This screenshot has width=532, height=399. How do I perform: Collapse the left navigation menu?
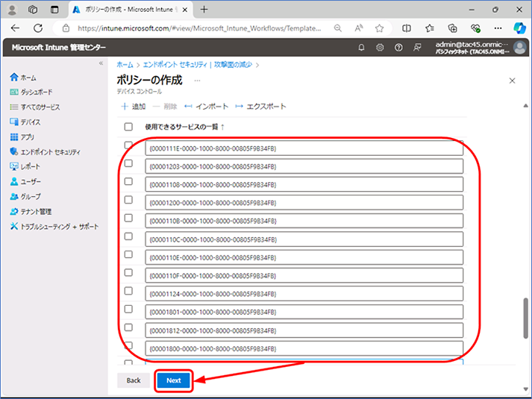point(101,63)
